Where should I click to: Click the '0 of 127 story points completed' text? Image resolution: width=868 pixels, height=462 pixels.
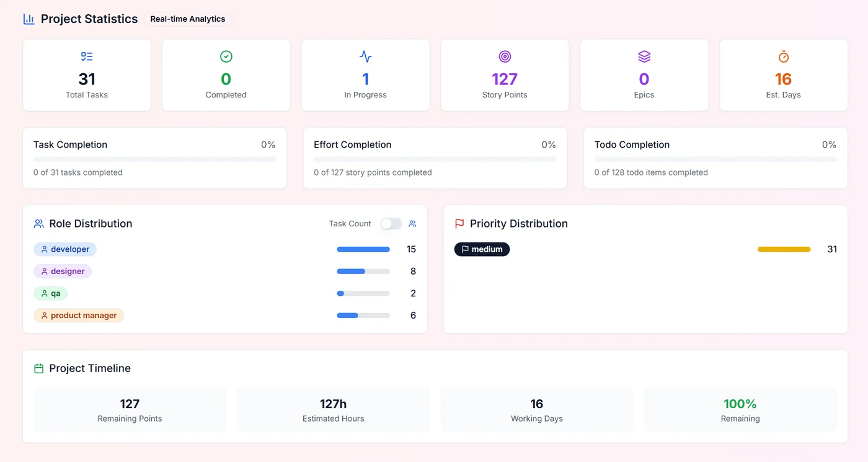coord(373,172)
